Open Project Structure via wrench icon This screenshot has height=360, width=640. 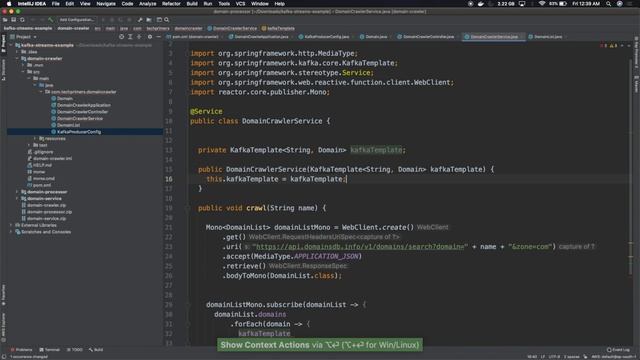tap(140, 20)
